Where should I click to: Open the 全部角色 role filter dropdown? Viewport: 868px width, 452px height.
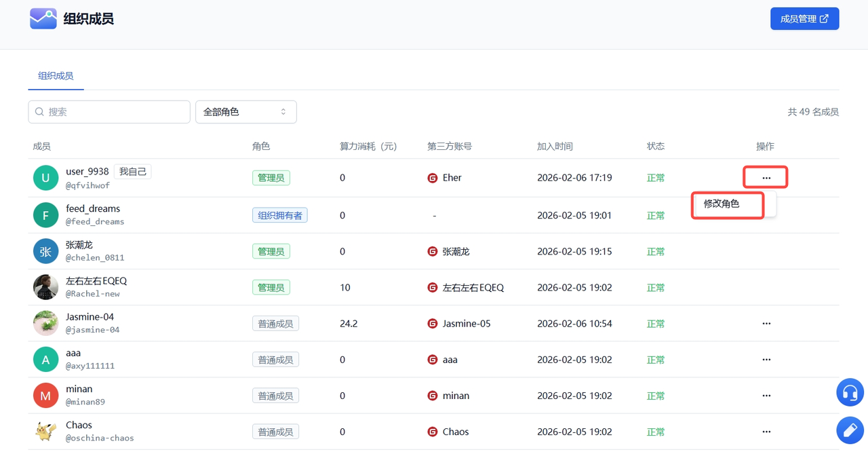click(x=245, y=112)
